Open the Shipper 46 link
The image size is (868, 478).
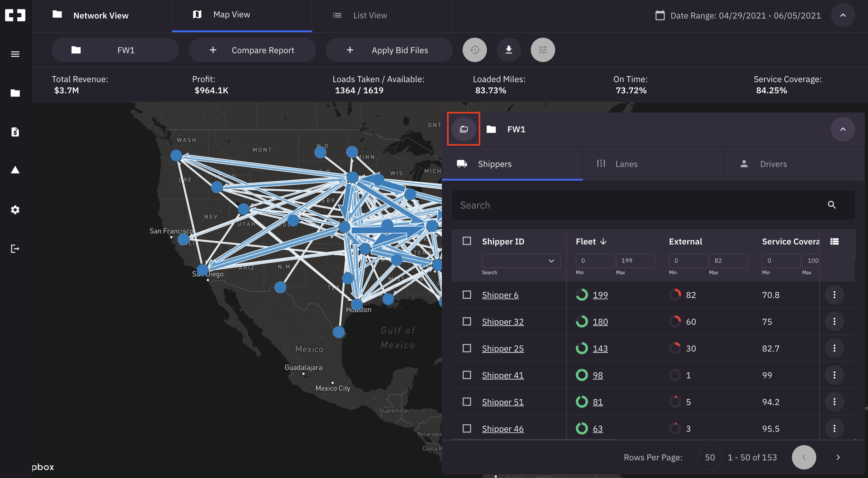pos(502,428)
